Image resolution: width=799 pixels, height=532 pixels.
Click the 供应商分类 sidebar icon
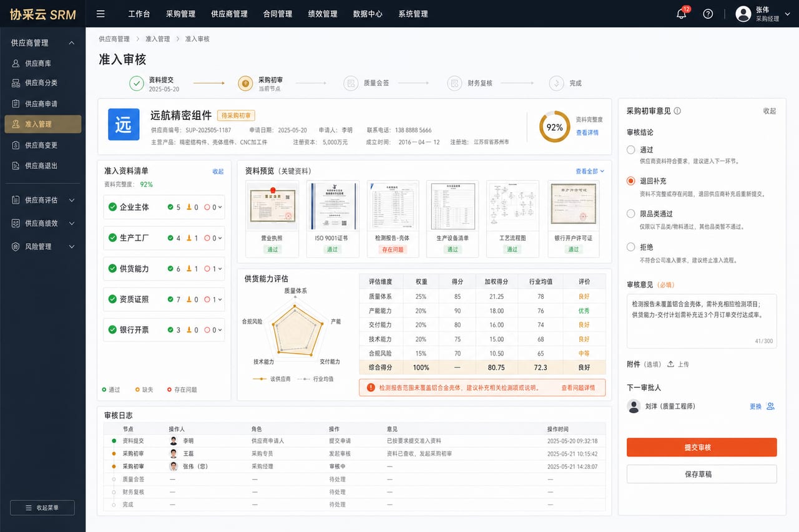pyautogui.click(x=16, y=83)
